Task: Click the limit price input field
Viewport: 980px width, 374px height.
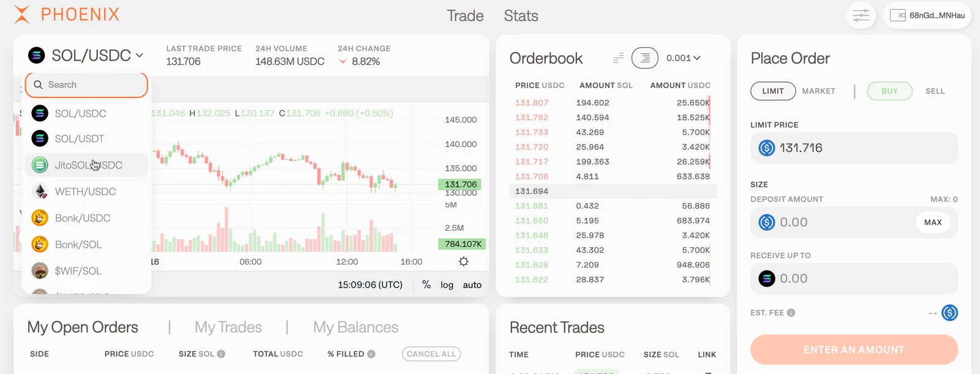Action: pyautogui.click(x=854, y=148)
